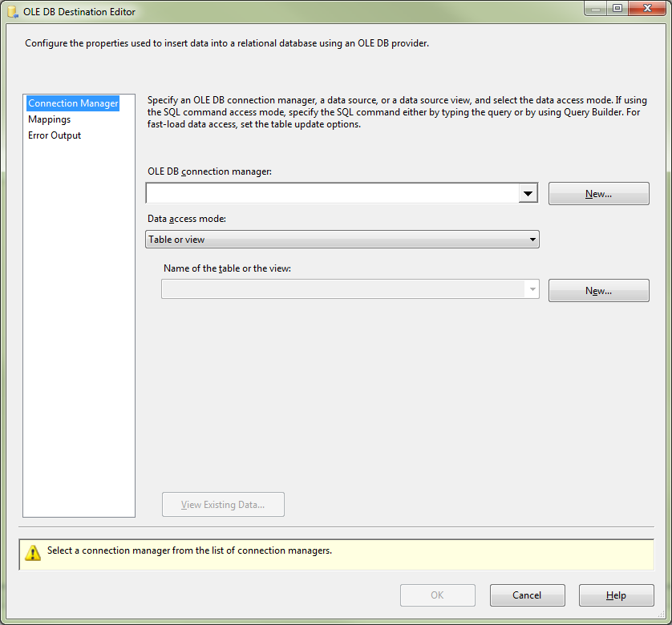Open the OLE DB connection manager dropdown
This screenshot has width=672, height=625.
point(528,192)
